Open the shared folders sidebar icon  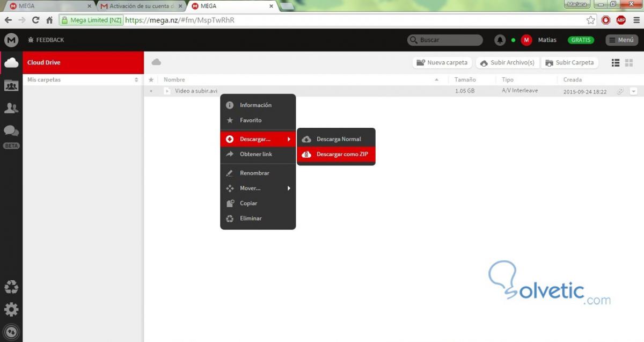11,85
